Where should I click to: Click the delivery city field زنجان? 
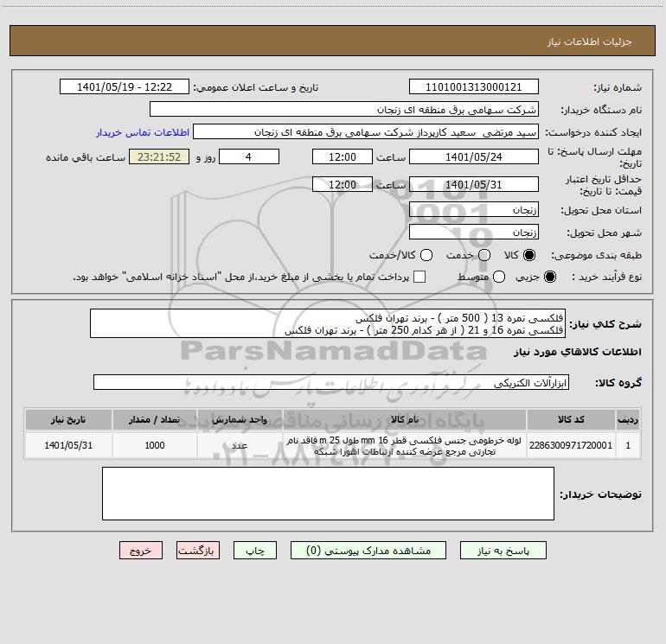pyautogui.click(x=474, y=232)
